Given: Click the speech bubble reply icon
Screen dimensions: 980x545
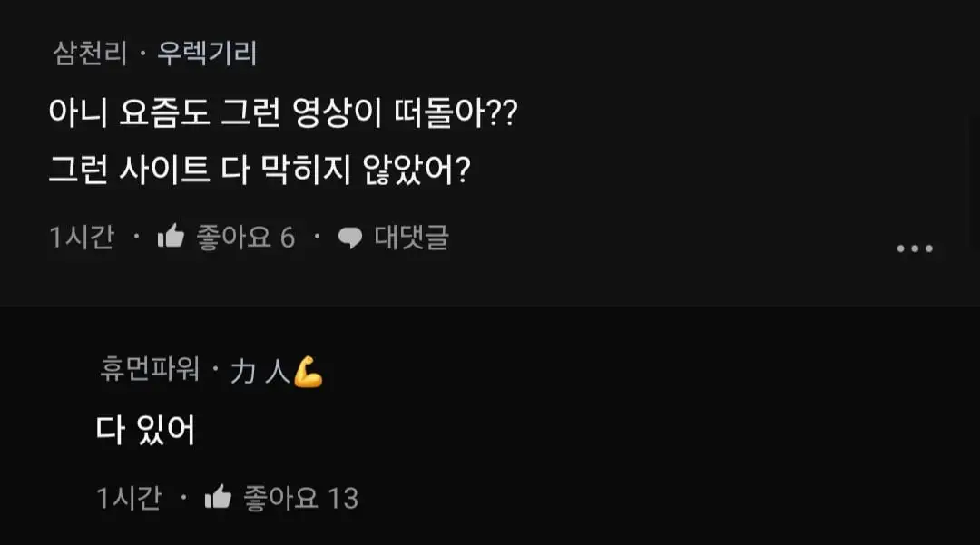Looking at the screenshot, I should coord(349,238).
